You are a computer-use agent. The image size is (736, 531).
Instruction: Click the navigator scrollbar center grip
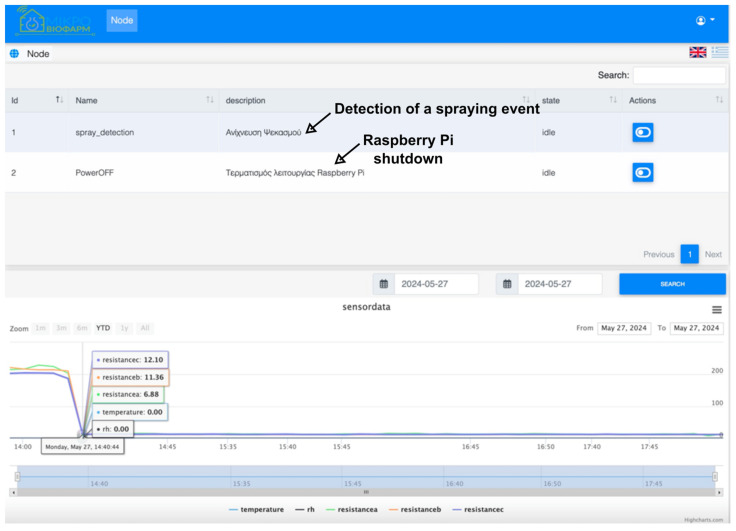pos(366,493)
